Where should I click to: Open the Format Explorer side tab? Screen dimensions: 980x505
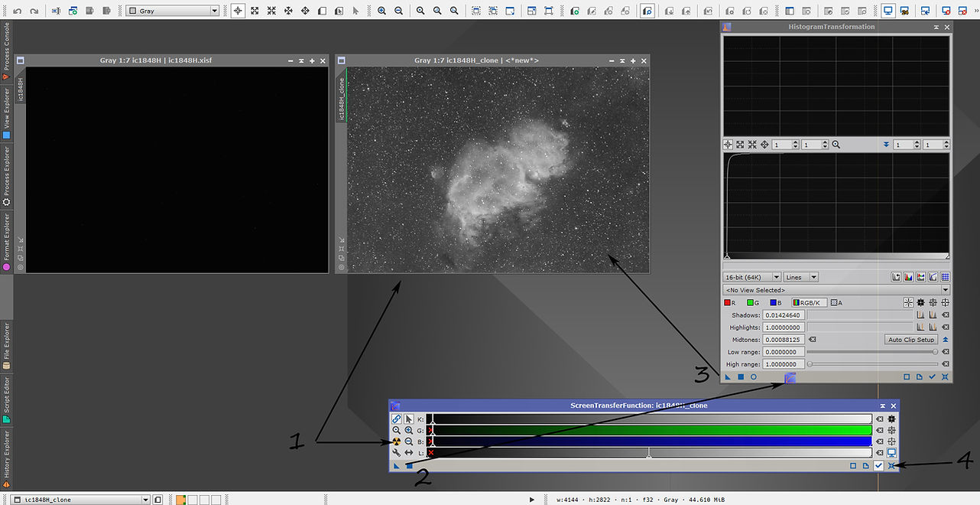click(6, 242)
